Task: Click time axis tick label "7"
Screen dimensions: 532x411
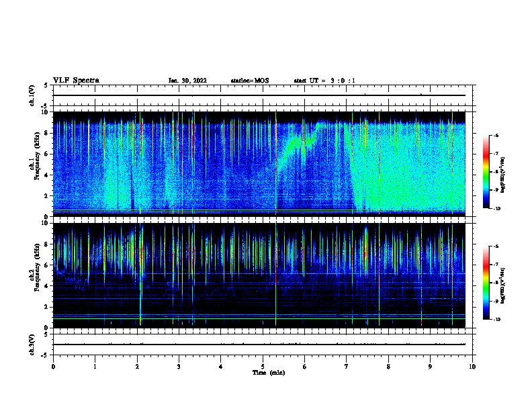Action: (x=347, y=367)
